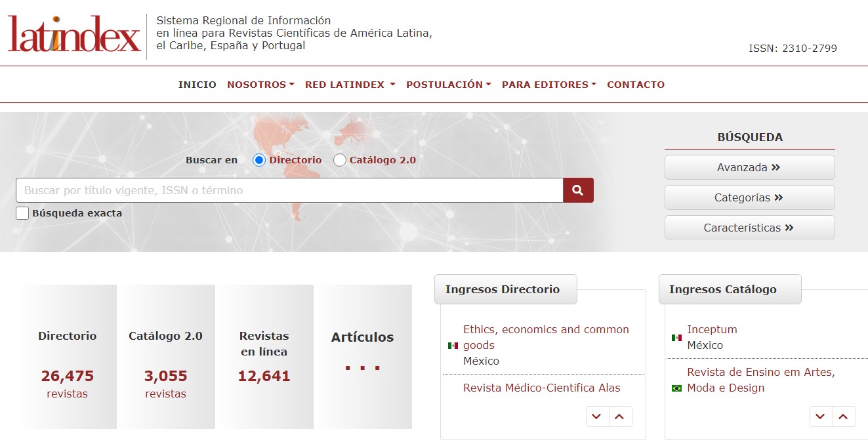Open the Avanzada search options
Image resolution: width=868 pixels, height=448 pixels.
click(749, 167)
